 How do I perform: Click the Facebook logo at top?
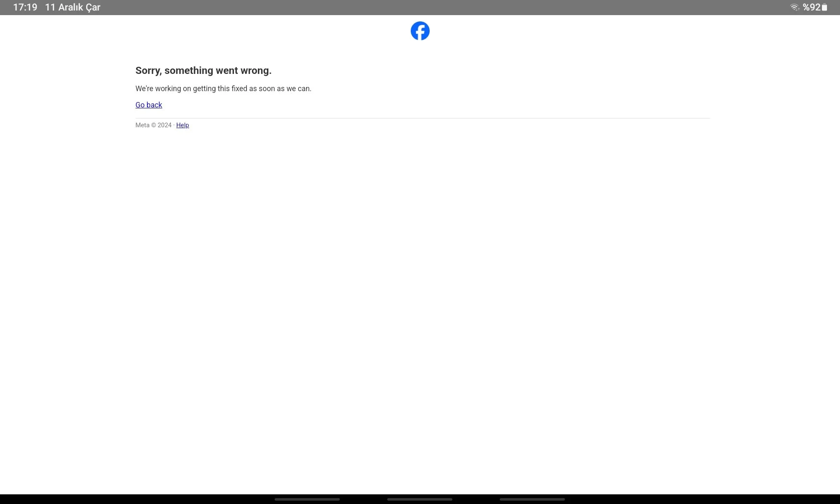tap(420, 31)
